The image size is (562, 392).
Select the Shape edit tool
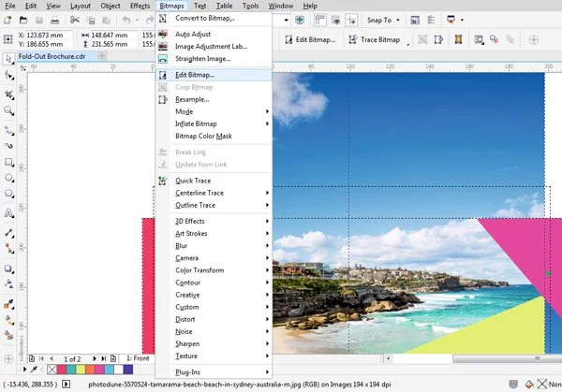pos(8,76)
